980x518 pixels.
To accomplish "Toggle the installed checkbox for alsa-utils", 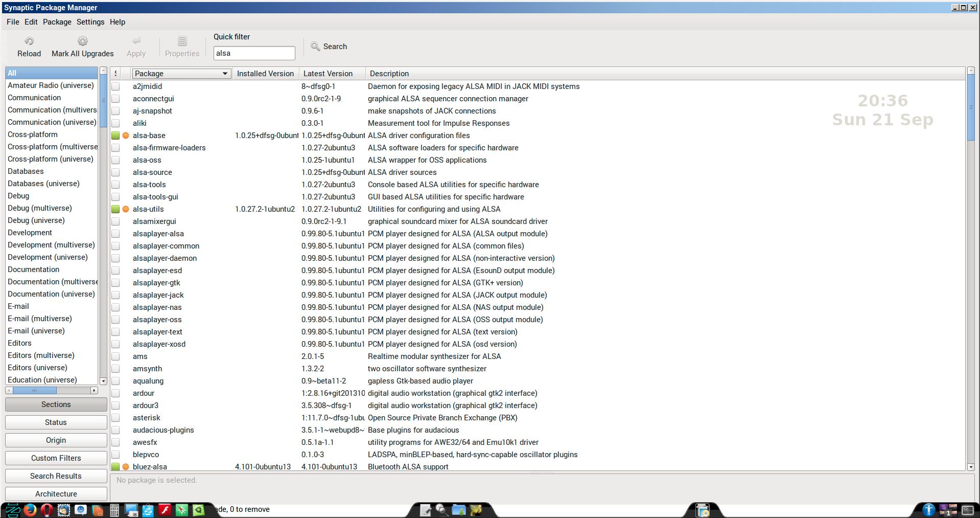I will tap(116, 209).
